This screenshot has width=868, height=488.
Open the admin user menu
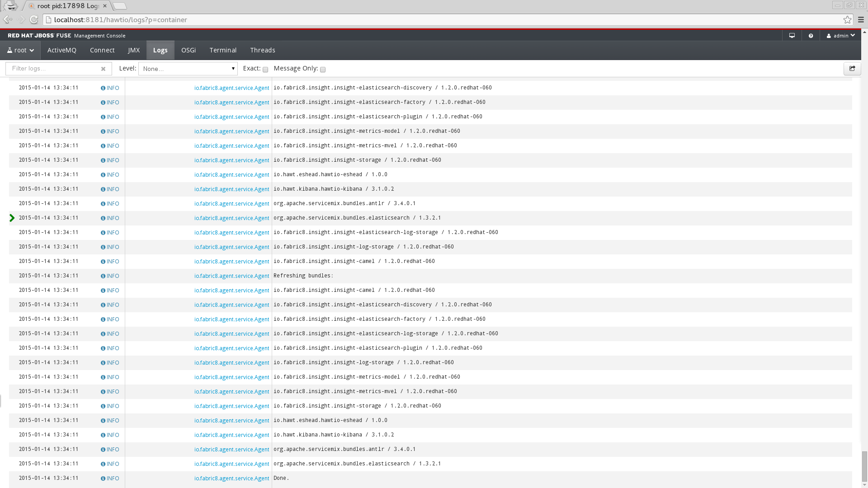point(840,36)
